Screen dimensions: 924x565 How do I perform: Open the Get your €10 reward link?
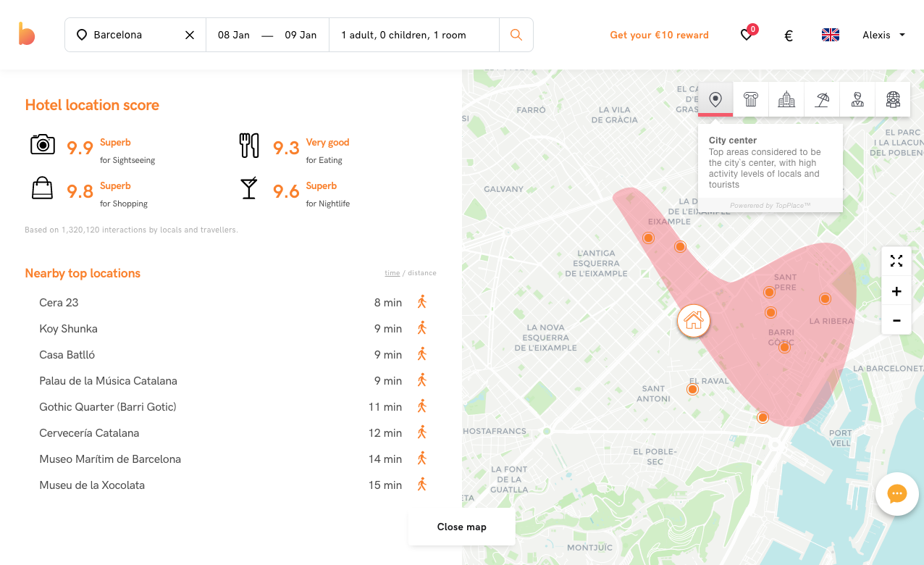pyautogui.click(x=659, y=34)
